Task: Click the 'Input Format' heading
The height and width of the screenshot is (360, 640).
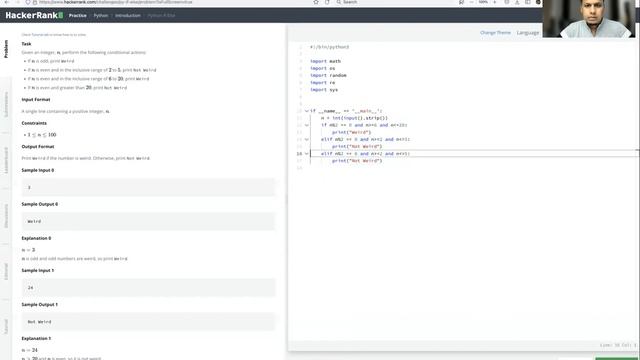Action: (36, 100)
